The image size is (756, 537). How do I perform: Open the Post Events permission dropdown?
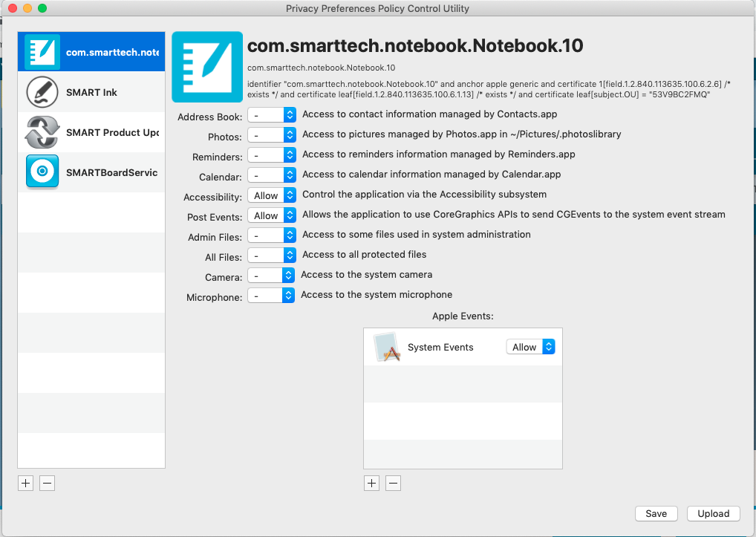pyautogui.click(x=271, y=215)
